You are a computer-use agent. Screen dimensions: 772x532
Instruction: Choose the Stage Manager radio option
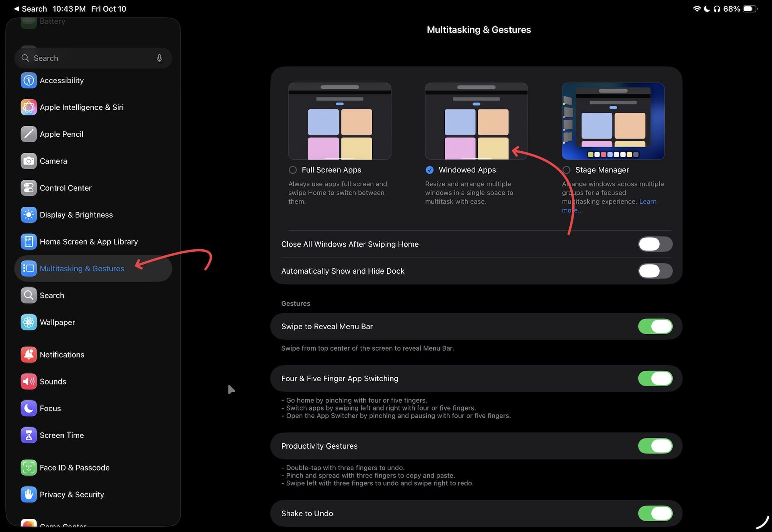(x=566, y=170)
